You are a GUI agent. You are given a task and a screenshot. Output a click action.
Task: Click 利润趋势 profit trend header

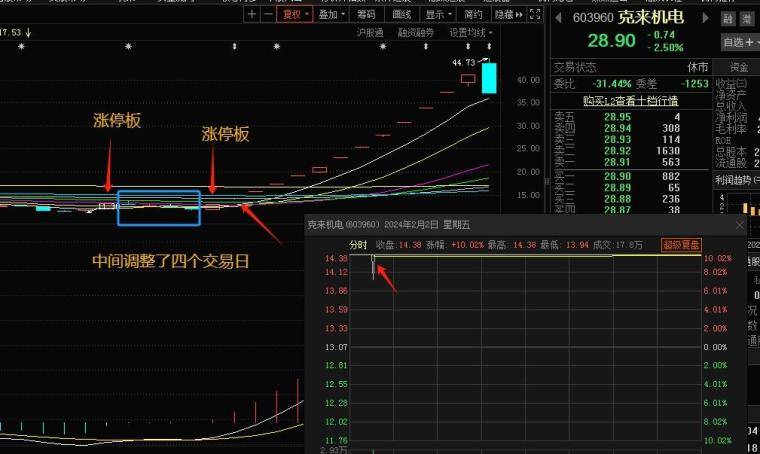pos(735,180)
